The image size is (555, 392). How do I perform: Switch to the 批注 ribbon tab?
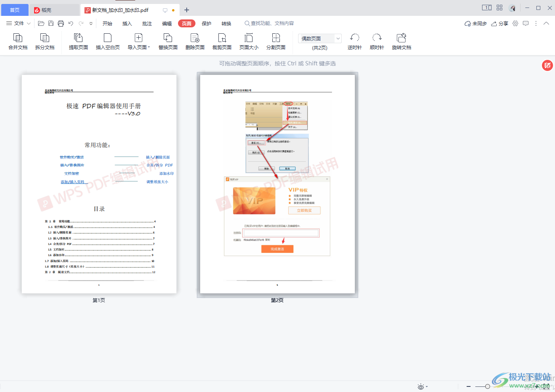147,23
